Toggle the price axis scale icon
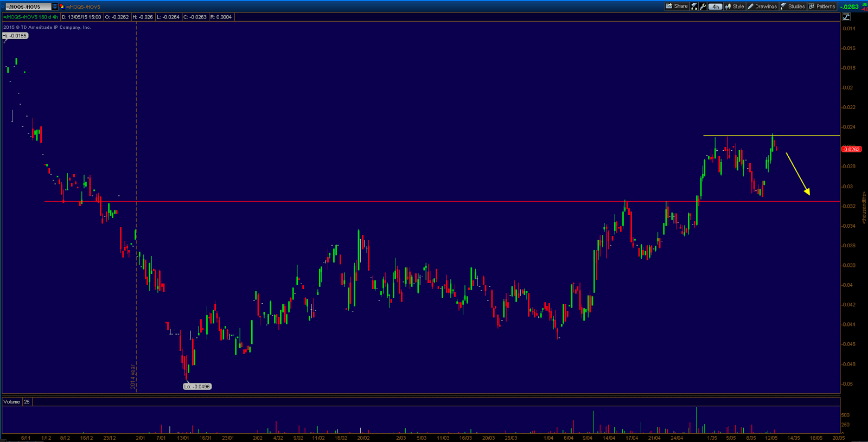This screenshot has width=868, height=442. pyautogui.click(x=846, y=17)
